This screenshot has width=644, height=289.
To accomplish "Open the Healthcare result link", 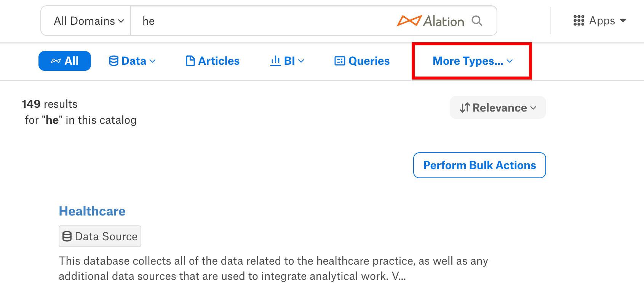I will (92, 211).
